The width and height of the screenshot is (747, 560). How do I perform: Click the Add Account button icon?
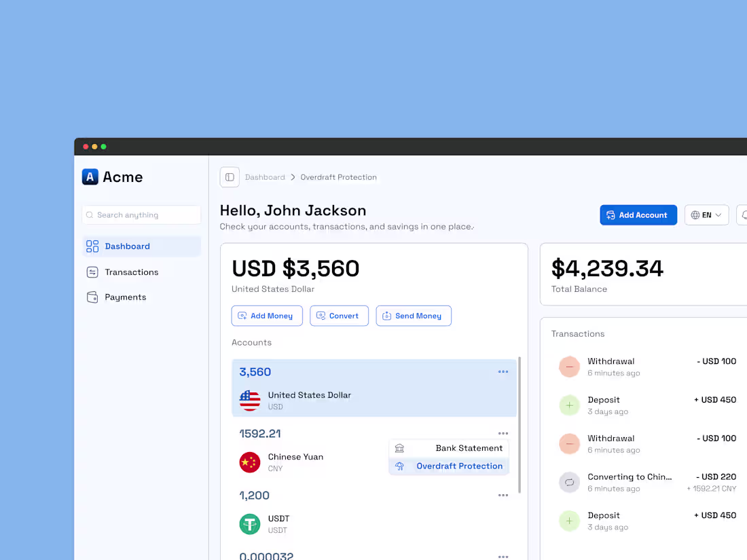[611, 214]
